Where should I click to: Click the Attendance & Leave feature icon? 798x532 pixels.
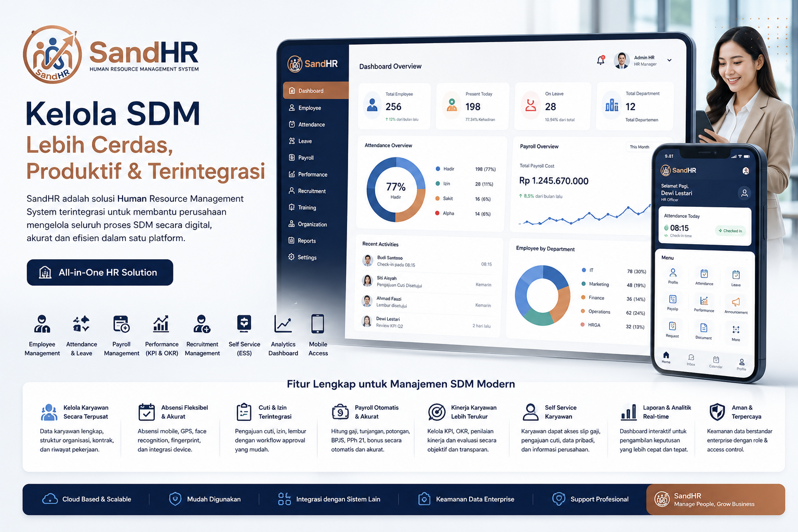(81, 324)
